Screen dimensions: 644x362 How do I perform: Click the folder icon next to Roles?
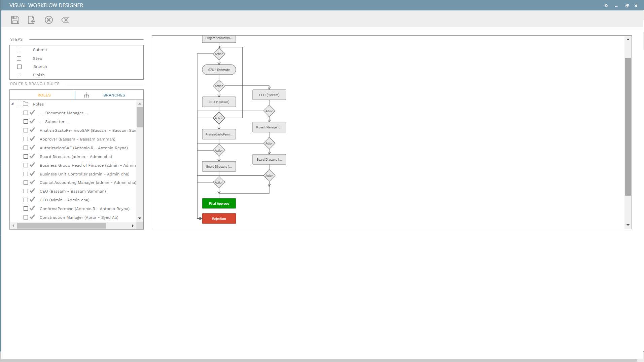[26, 104]
